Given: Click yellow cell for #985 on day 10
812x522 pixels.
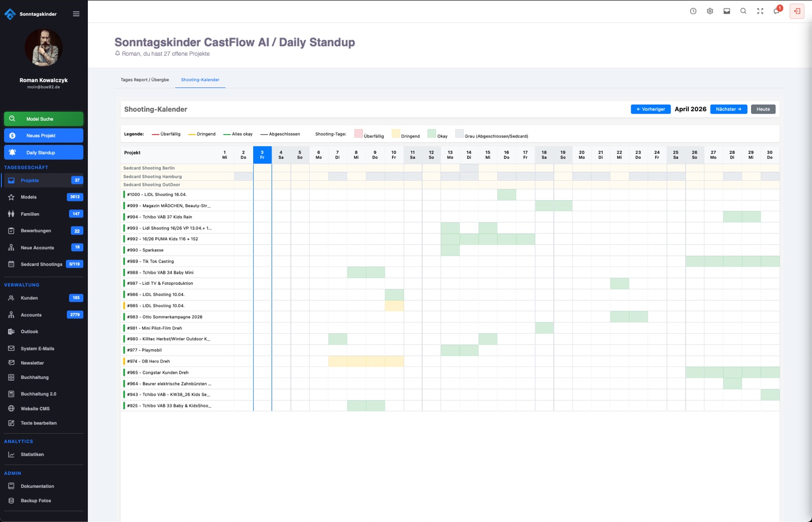Looking at the screenshot, I should [x=394, y=306].
